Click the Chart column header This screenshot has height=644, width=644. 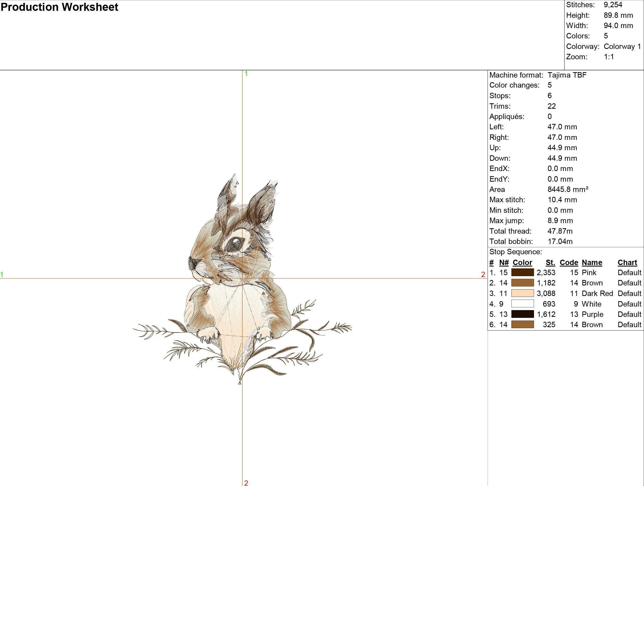pos(627,262)
